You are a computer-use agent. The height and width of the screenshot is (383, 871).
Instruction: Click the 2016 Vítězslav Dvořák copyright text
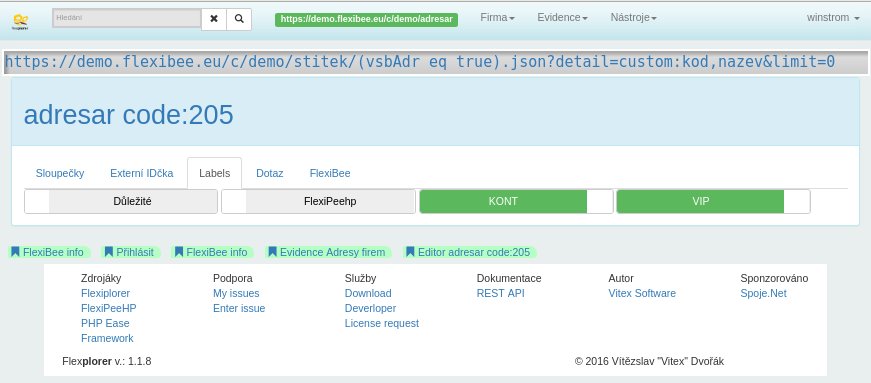649,361
